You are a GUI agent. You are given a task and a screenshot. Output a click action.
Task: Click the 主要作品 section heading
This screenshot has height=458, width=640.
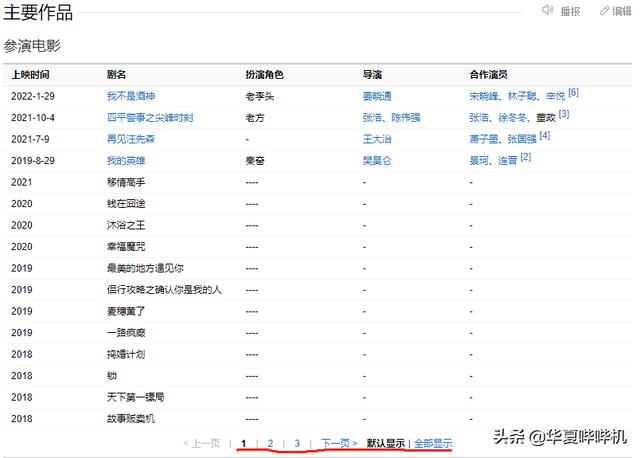click(38, 12)
